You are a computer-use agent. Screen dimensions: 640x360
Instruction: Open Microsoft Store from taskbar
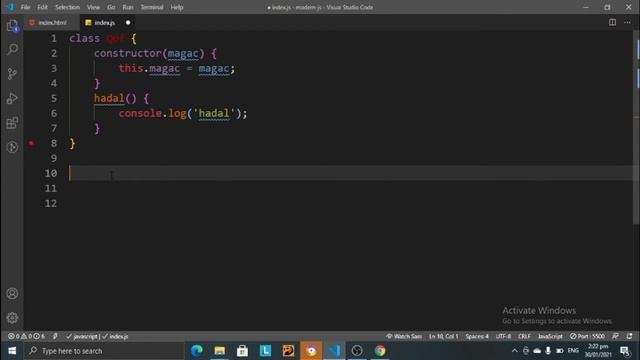[x=242, y=351]
